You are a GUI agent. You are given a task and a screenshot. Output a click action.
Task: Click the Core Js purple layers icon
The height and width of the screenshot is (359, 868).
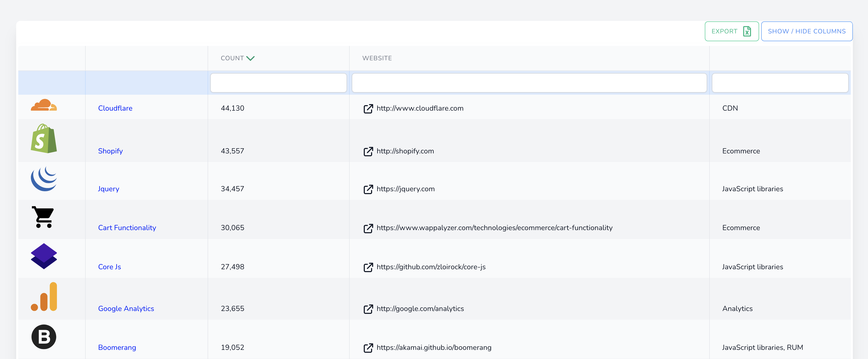[44, 256]
